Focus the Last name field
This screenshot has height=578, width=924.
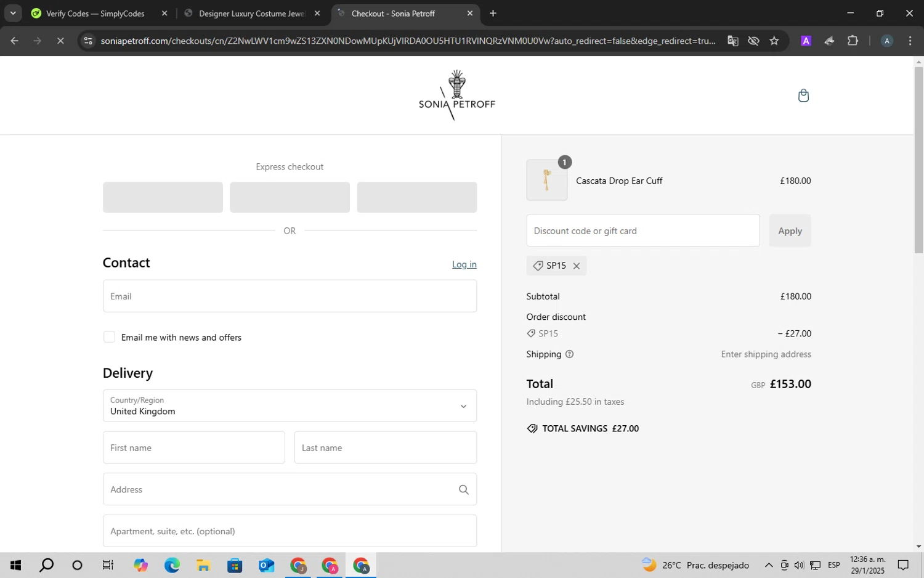385,448
